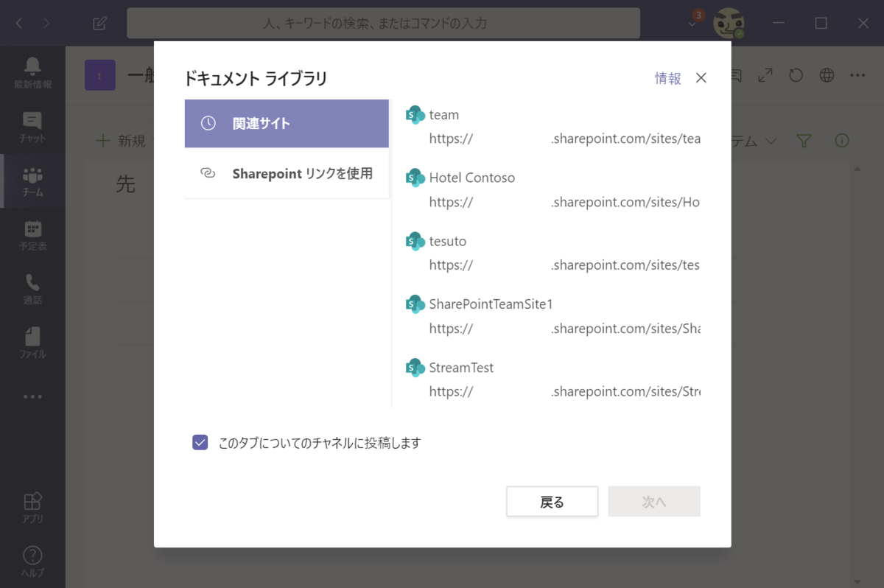Open Help question mark in sidebar
The height and width of the screenshot is (588, 884).
click(x=32, y=561)
